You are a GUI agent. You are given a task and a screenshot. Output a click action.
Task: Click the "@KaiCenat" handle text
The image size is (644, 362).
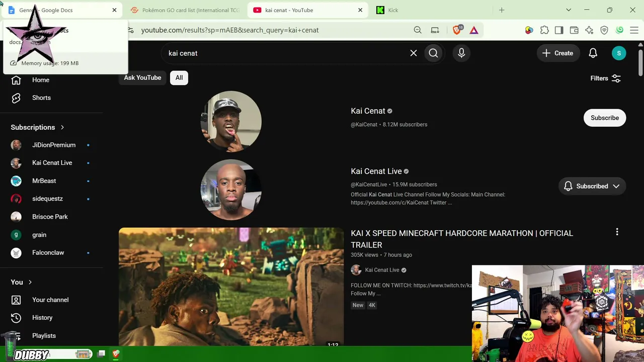(364, 125)
